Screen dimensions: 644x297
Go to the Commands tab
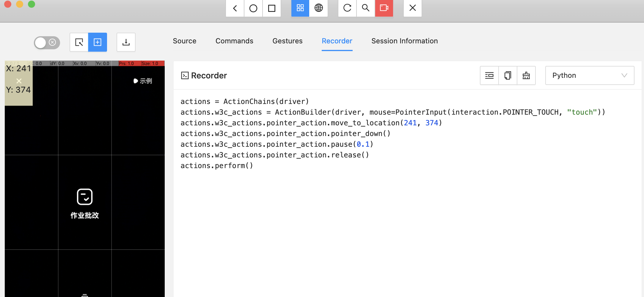click(234, 41)
